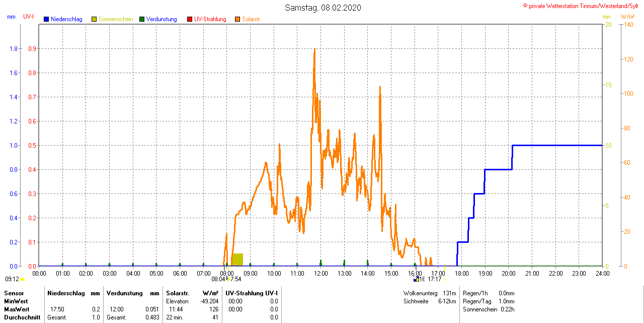This screenshot has width=644, height=323.
Task: Select the UV-Strahlung legend label
Action: click(x=210, y=19)
